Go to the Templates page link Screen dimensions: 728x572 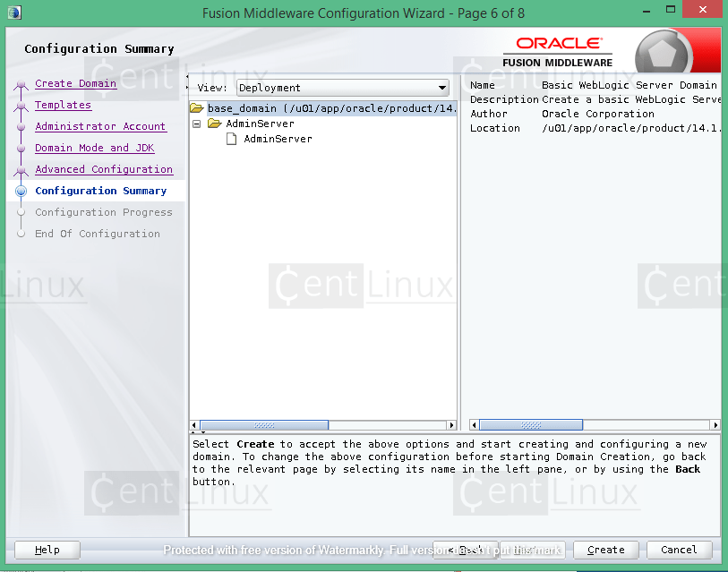click(64, 105)
